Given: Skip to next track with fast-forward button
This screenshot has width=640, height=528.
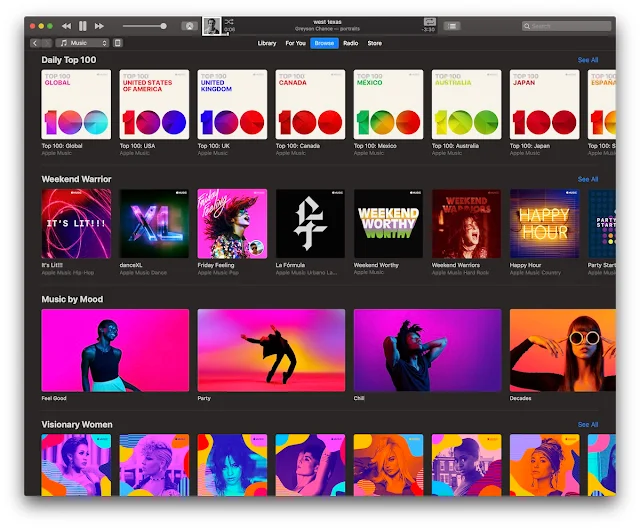Looking at the screenshot, I should (99, 26).
